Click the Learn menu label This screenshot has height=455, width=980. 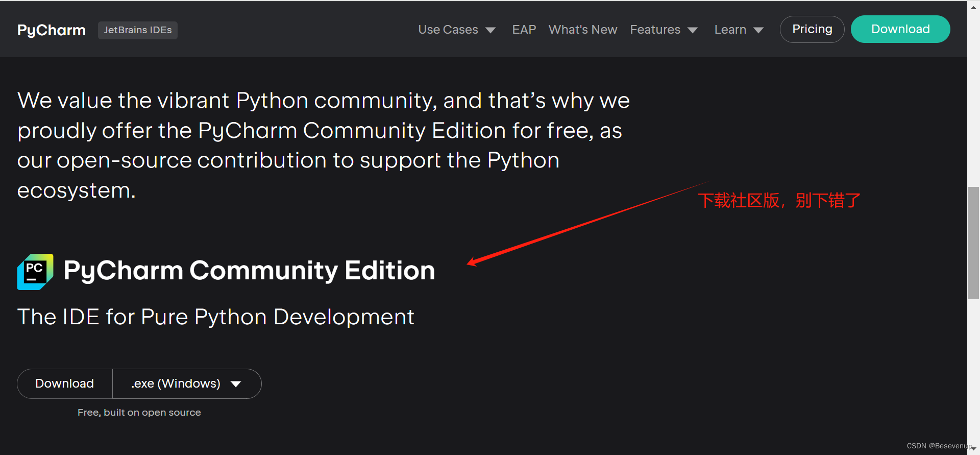(730, 30)
